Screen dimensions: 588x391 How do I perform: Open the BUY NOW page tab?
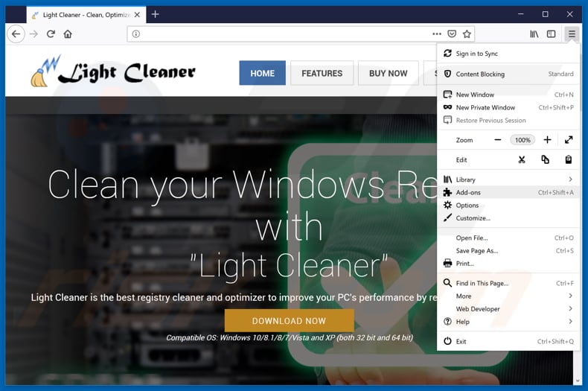(388, 73)
